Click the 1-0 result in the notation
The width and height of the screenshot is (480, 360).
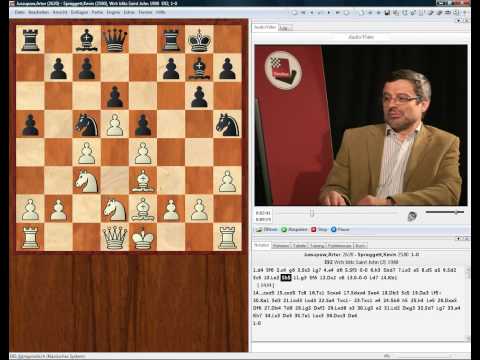point(257,323)
